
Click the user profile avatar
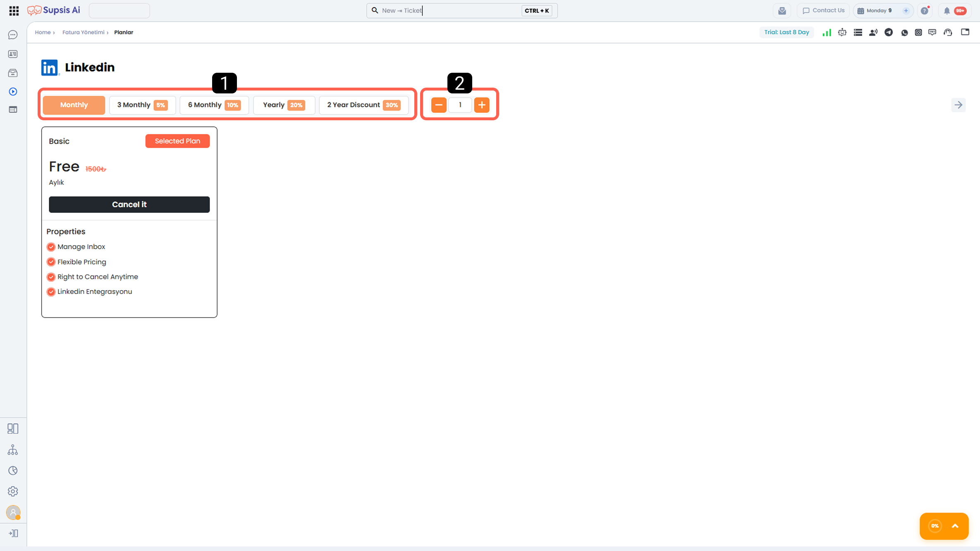(13, 513)
